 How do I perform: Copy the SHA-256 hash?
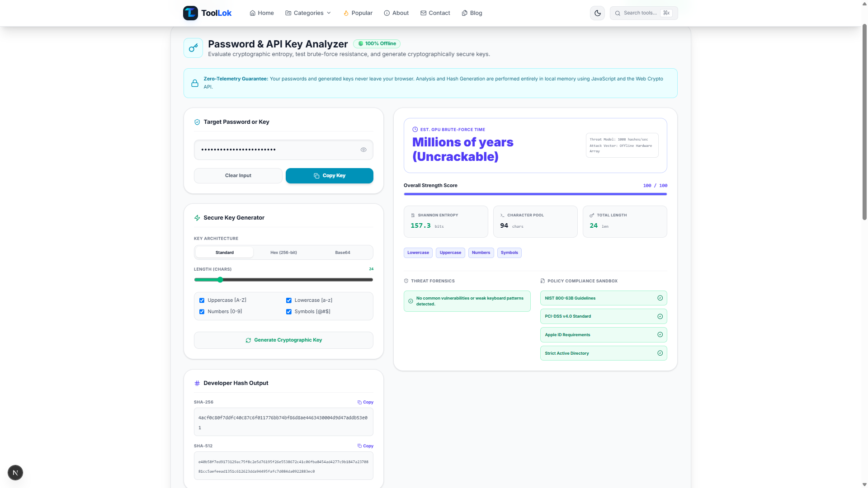click(x=365, y=402)
